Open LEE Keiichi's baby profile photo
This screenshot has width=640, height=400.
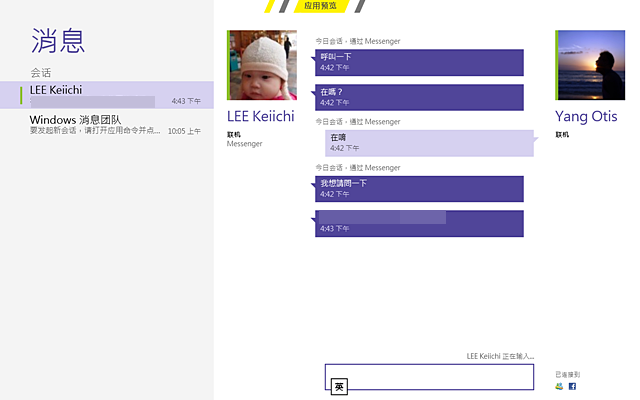pos(262,65)
